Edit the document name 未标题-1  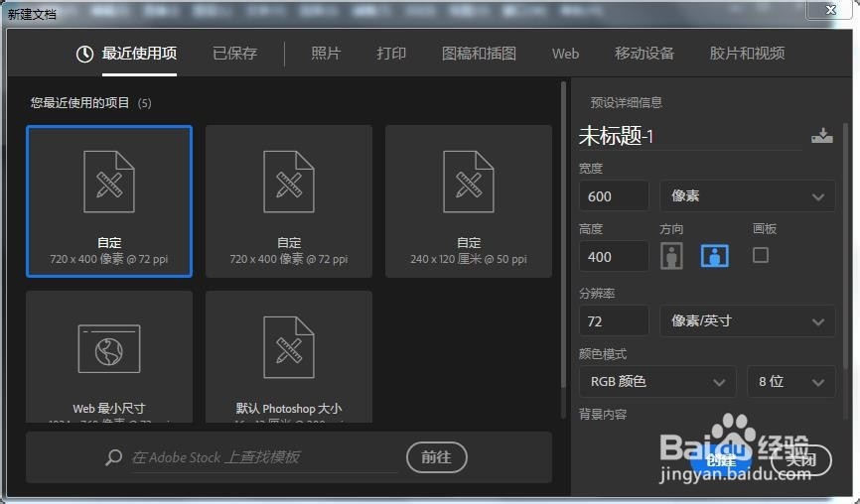[690, 136]
